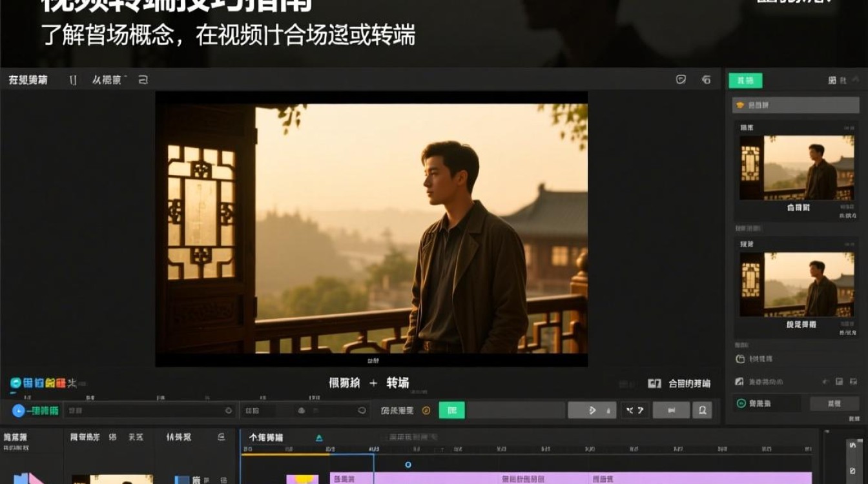Enable the yellow free-content filter toggle
This screenshot has width=868, height=484.
pyautogui.click(x=425, y=409)
